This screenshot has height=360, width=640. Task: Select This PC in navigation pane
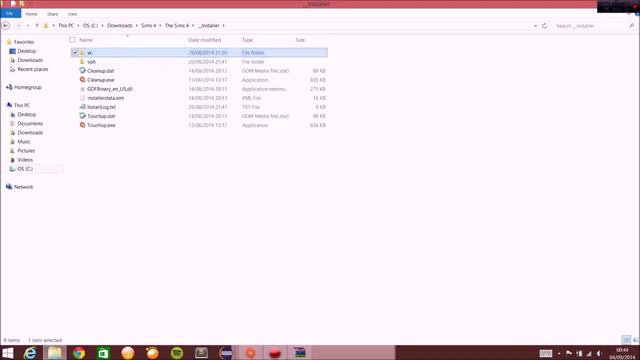pos(22,105)
